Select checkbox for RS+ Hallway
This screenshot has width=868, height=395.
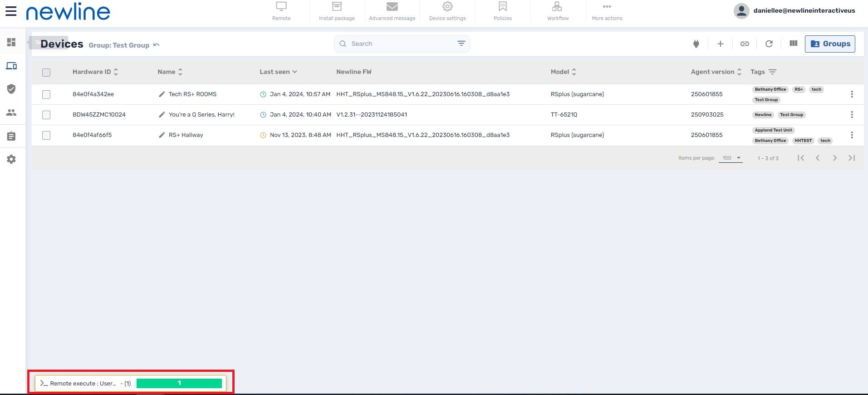coord(46,135)
